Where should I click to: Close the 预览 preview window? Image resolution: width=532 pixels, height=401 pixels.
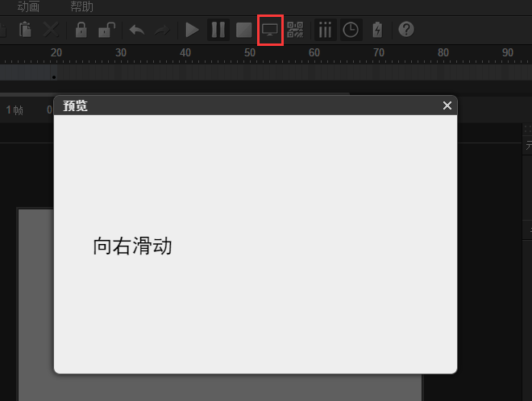click(447, 105)
